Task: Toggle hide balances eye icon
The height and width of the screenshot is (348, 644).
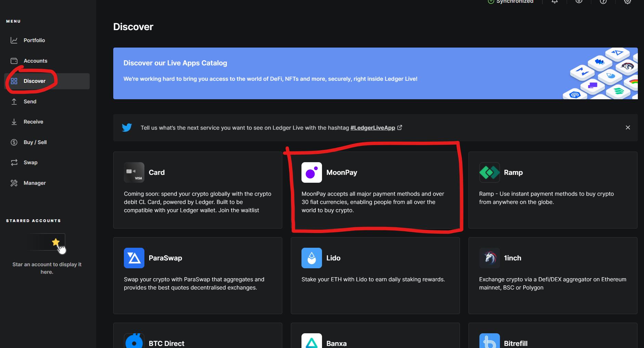Action: [x=579, y=1]
